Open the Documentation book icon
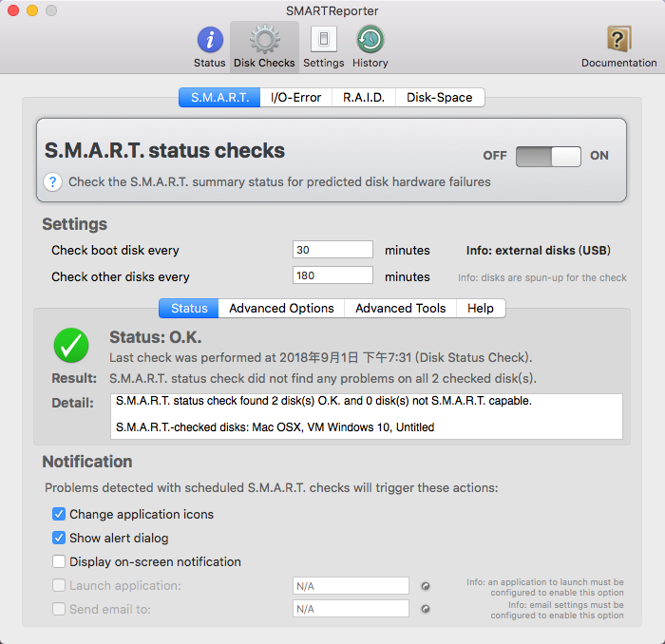This screenshot has height=644, width=665. pyautogui.click(x=618, y=39)
